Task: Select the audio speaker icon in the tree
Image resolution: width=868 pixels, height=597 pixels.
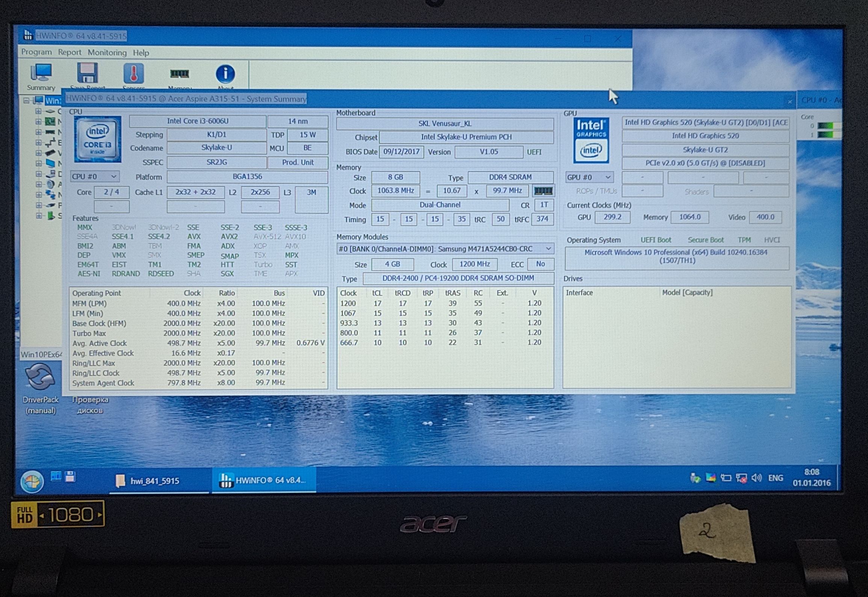Action: click(50, 184)
